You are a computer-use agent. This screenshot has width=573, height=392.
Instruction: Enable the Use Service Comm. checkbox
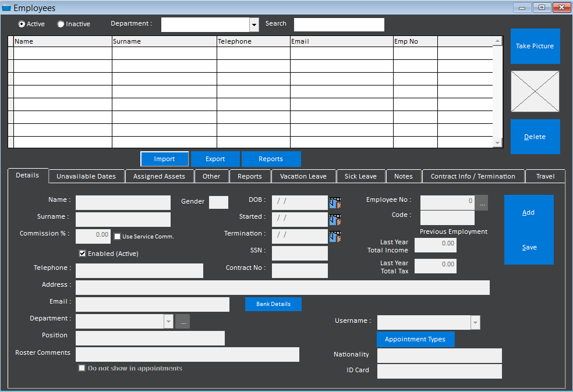117,236
